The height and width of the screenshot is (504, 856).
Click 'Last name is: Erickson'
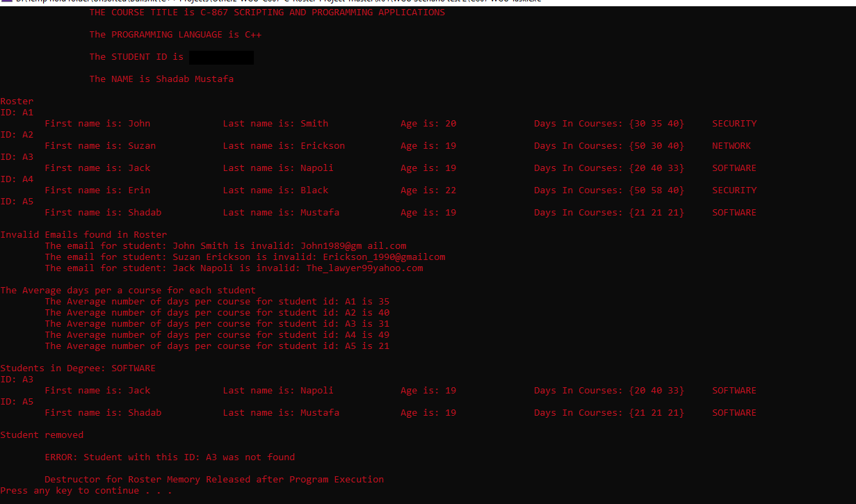point(284,146)
